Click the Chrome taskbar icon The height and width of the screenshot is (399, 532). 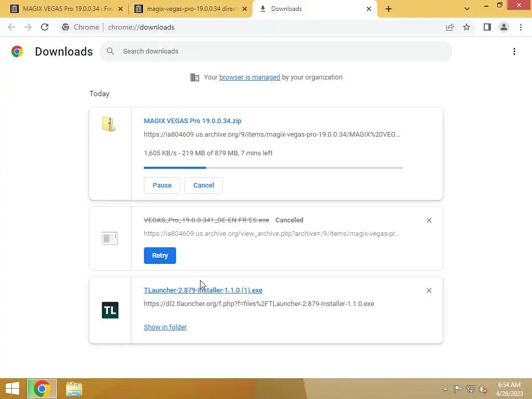(42, 389)
